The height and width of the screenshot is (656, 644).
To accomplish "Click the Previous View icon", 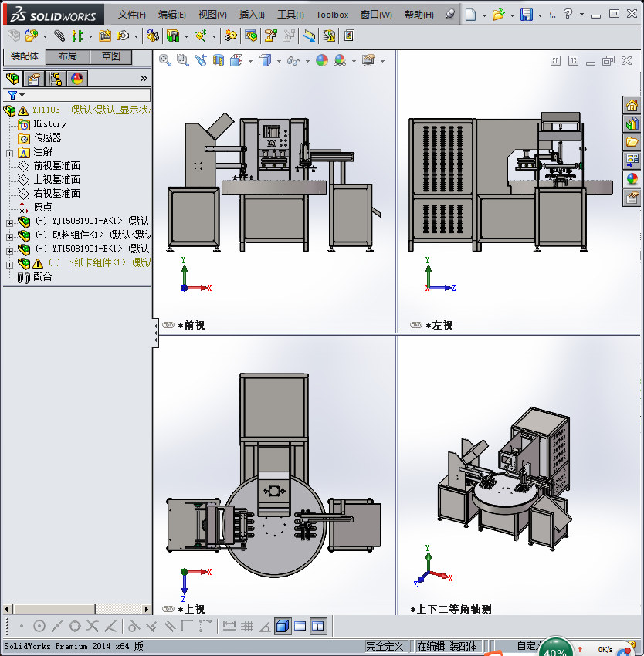I will pos(201,61).
